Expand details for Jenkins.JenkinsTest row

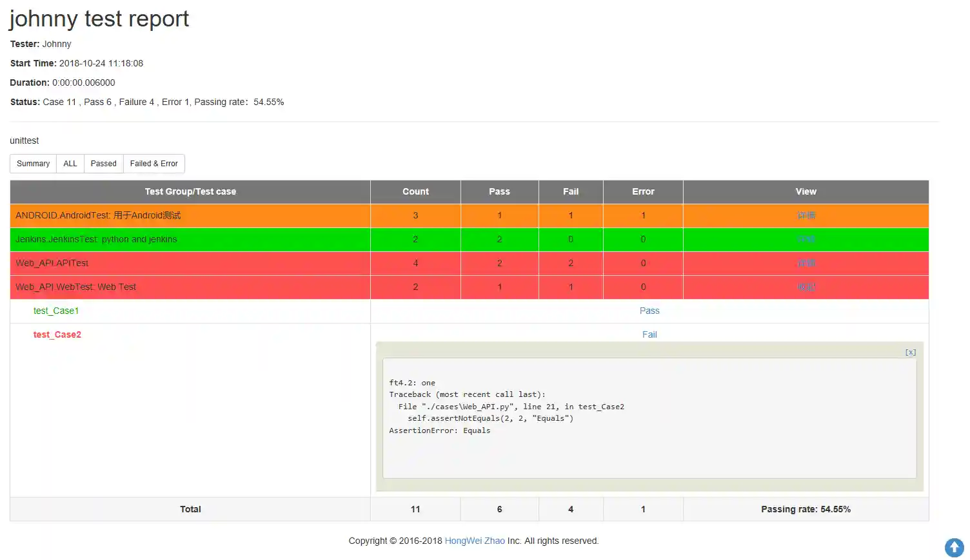[806, 240]
